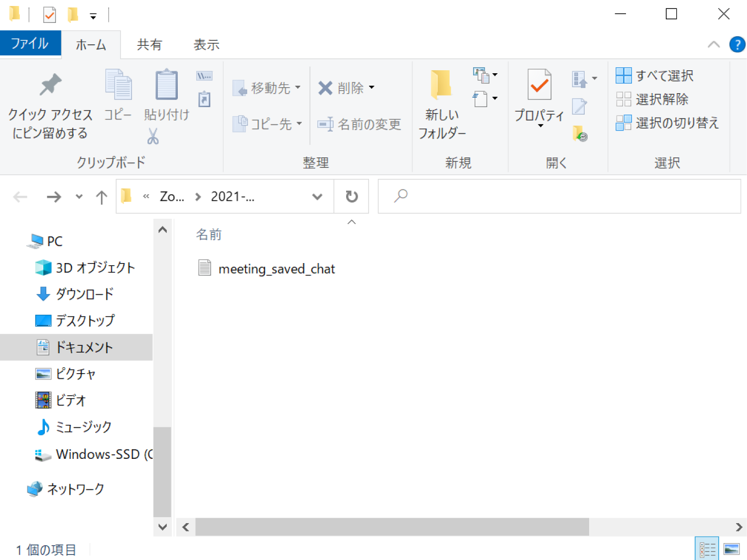
Task: Open the recent locations dropdown
Action: [79, 197]
